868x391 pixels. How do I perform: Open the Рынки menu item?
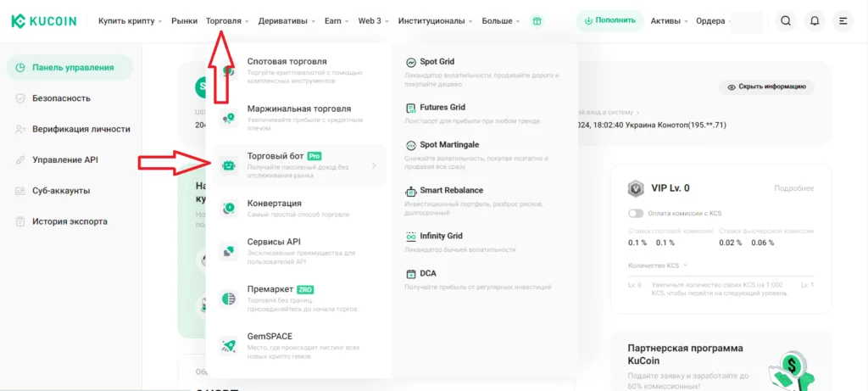pyautogui.click(x=184, y=20)
